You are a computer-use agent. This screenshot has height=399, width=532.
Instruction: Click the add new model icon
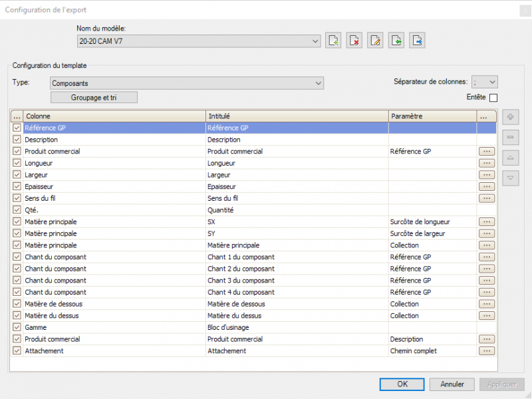(x=334, y=41)
